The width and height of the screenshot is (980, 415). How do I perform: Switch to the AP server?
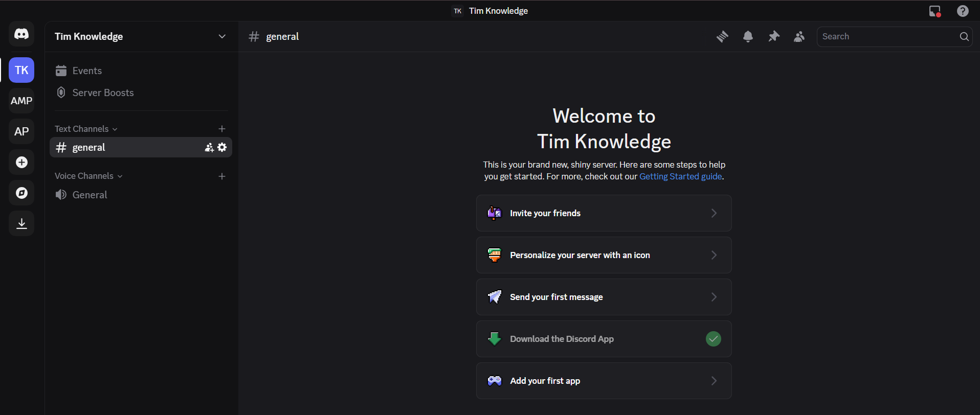(21, 131)
